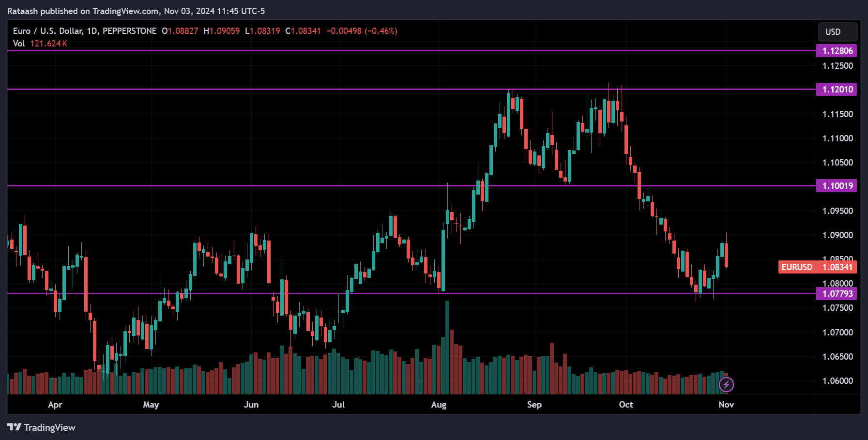Click the low value L1.08319

262,31
